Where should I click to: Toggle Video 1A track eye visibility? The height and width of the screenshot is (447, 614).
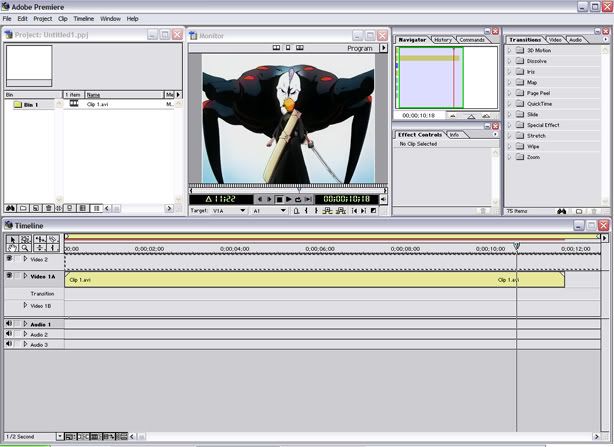[x=9, y=276]
